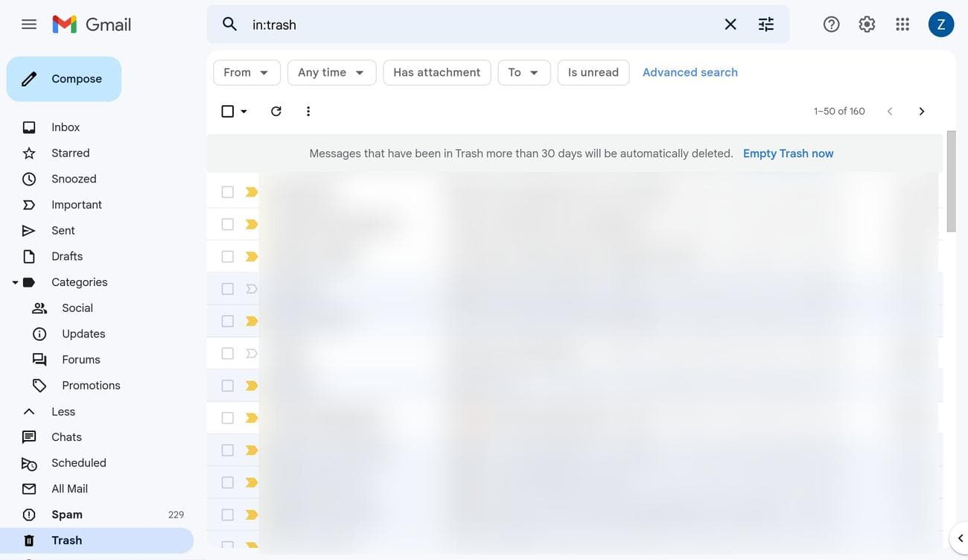This screenshot has height=560, width=968.
Task: Open Advanced search
Action: pos(690,71)
